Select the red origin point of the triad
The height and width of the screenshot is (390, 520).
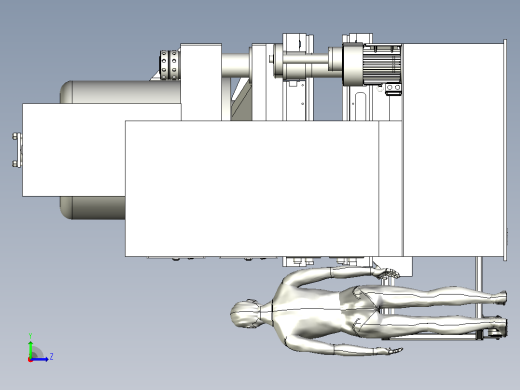[30, 360]
